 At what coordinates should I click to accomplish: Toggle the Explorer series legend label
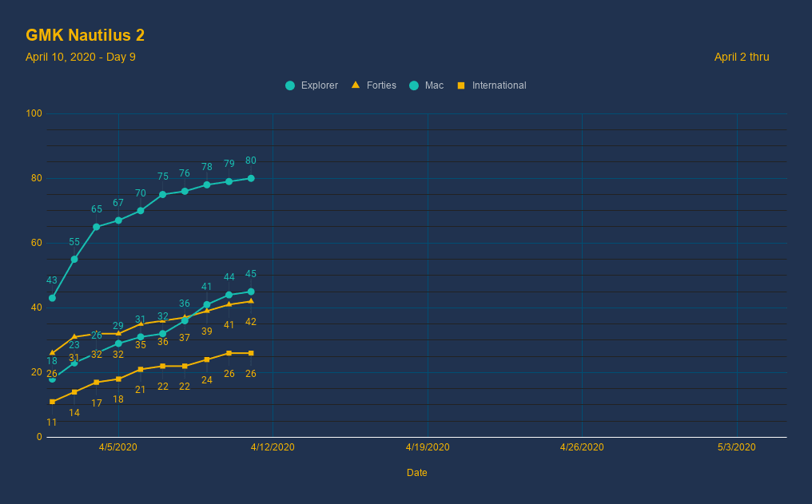[x=319, y=85]
